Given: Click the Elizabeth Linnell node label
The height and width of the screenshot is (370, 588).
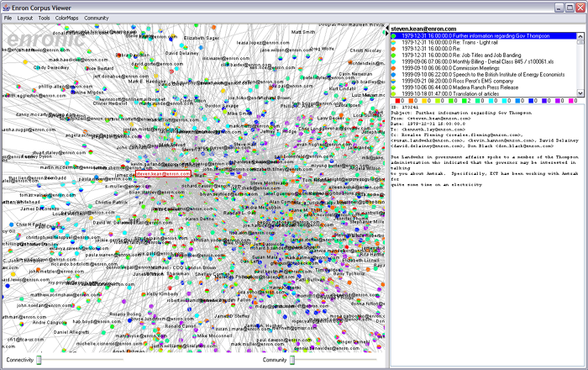Looking at the screenshot, I should [360, 261].
